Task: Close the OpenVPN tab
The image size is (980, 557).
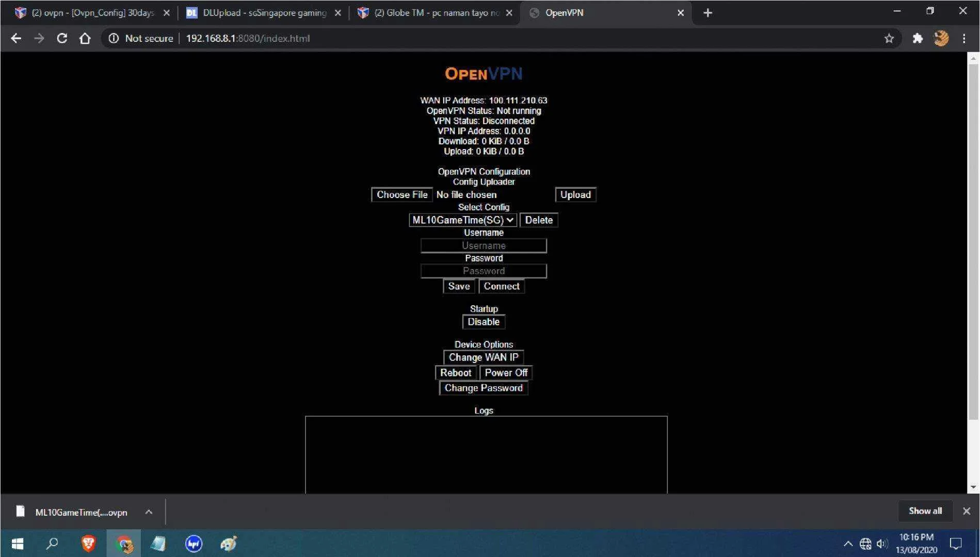Action: pyautogui.click(x=681, y=13)
